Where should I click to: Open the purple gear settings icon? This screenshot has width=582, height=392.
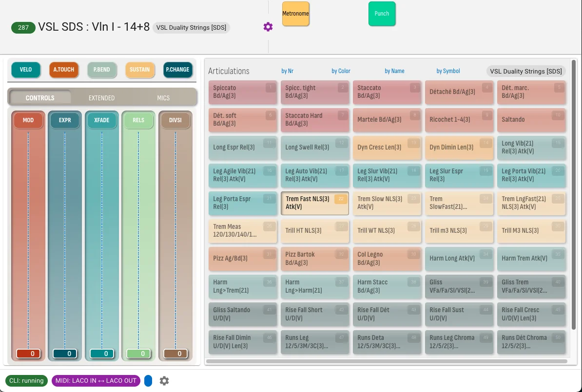[x=268, y=27]
